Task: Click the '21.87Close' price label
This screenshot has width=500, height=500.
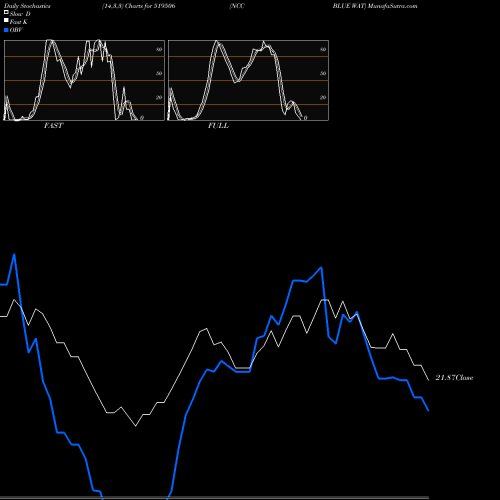Action: (x=454, y=378)
